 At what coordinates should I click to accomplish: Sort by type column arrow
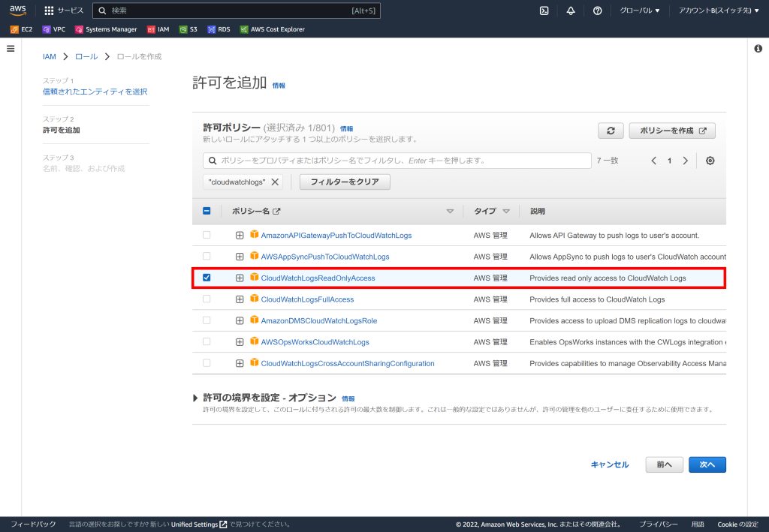[506, 211]
